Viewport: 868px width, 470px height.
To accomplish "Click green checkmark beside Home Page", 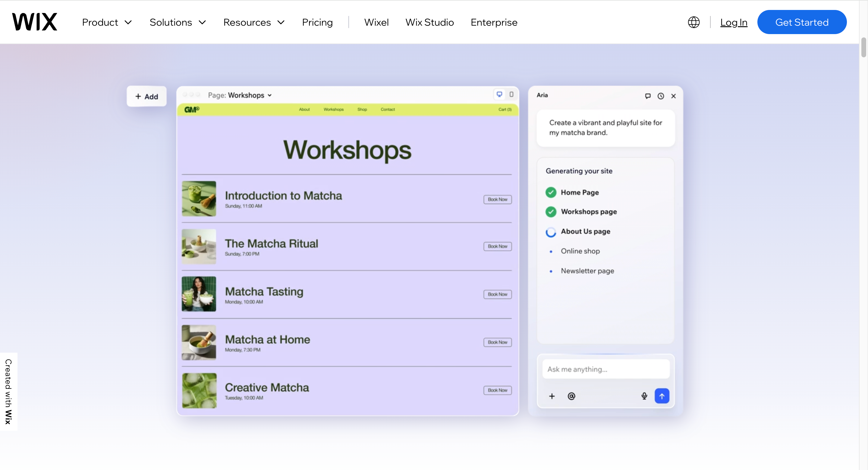I will pyautogui.click(x=551, y=192).
